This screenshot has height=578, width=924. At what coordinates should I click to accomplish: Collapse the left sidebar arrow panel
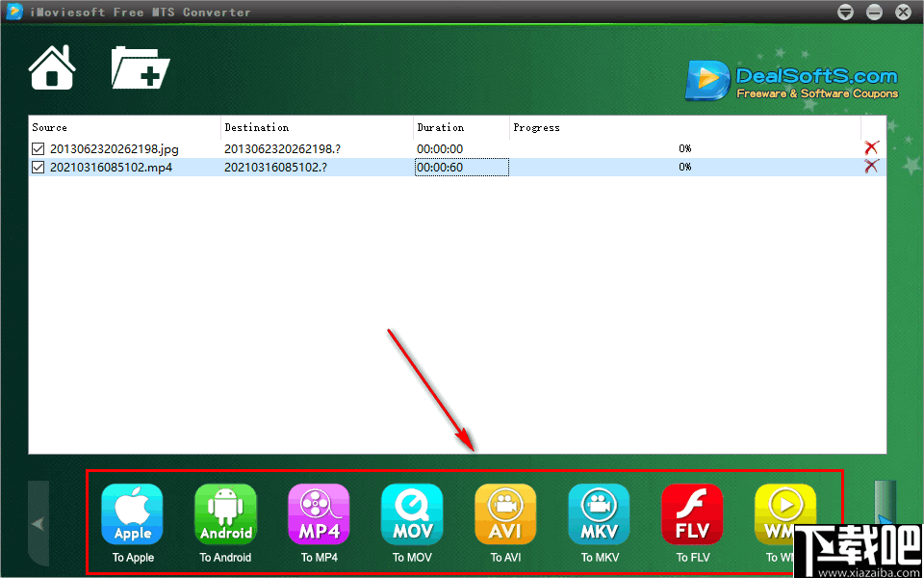pos(38,523)
